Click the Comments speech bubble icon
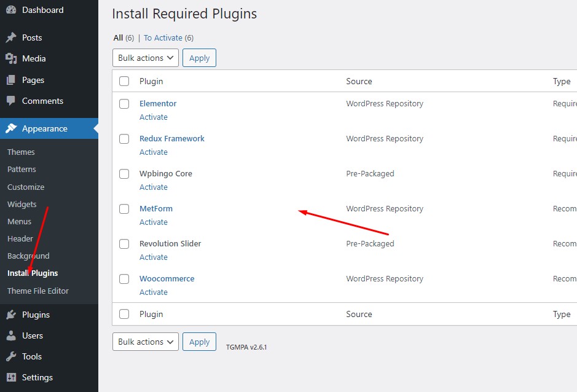The height and width of the screenshot is (392, 577). [x=11, y=101]
